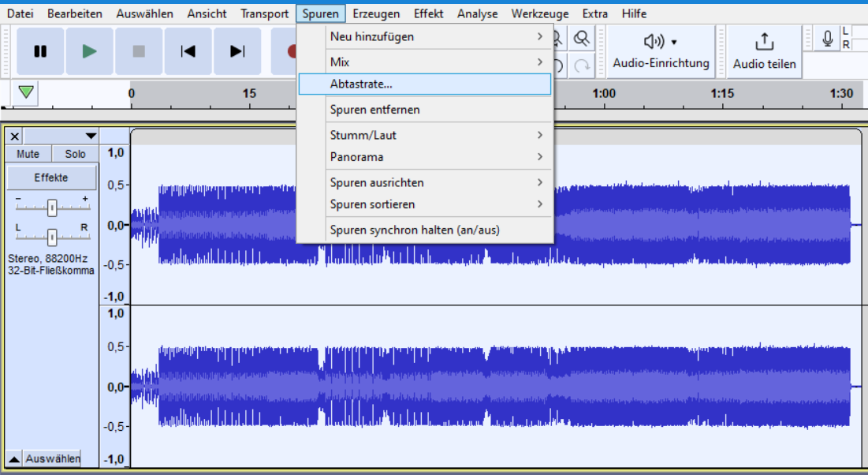The height and width of the screenshot is (475, 868).
Task: Open the track name dropdown arrow
Action: (x=91, y=137)
